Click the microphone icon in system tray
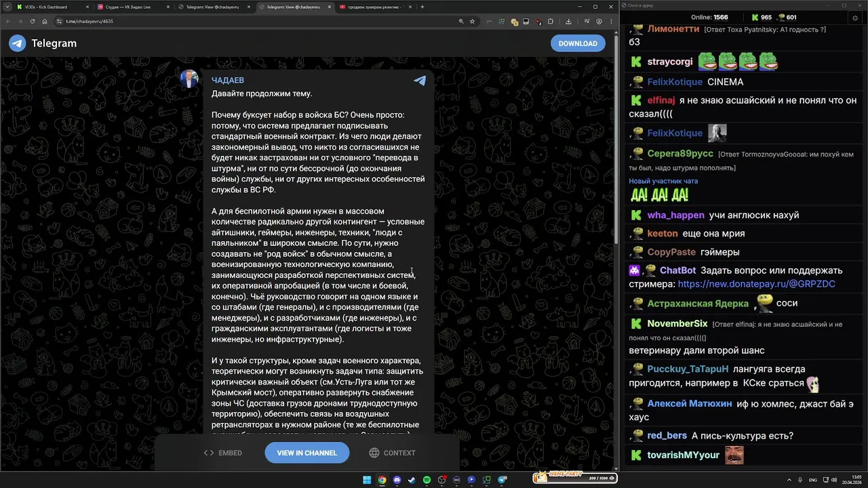This screenshot has height=488, width=868. coord(801,480)
